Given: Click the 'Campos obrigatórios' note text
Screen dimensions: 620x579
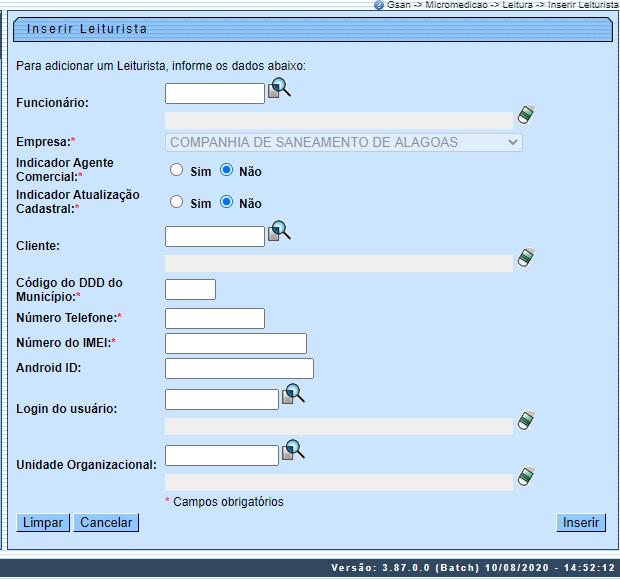Looking at the screenshot, I should point(228,502).
